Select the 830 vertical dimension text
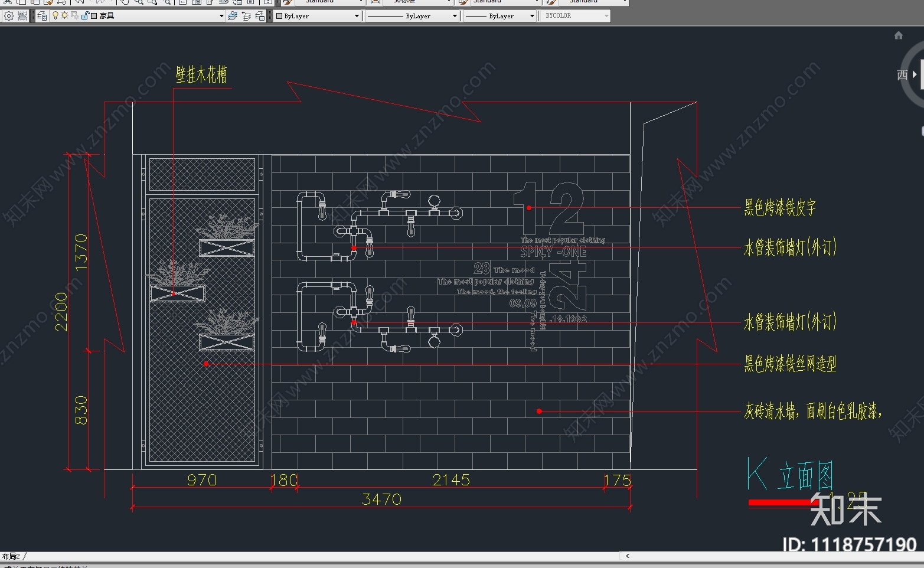 point(81,410)
